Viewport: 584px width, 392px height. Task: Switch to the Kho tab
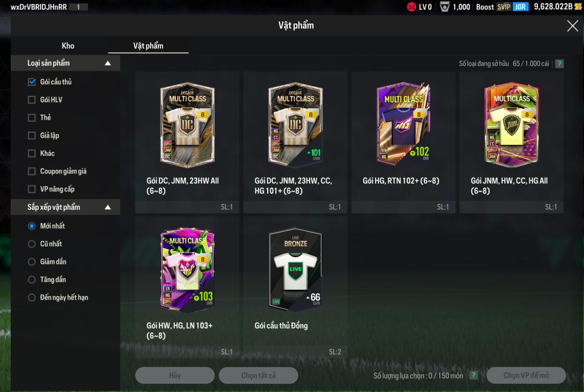click(68, 46)
